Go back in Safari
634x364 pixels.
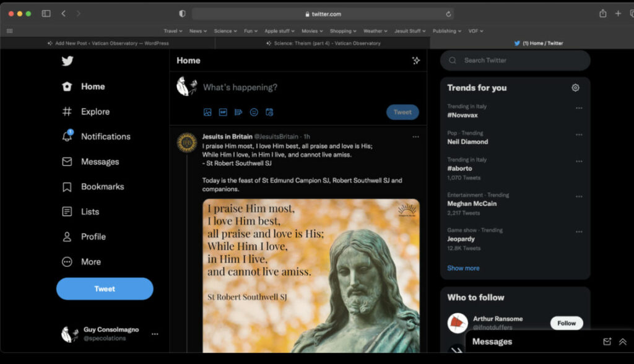click(64, 14)
